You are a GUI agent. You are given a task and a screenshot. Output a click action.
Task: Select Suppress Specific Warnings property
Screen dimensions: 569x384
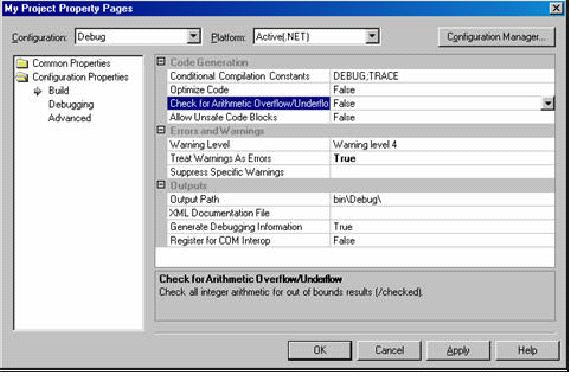249,172
